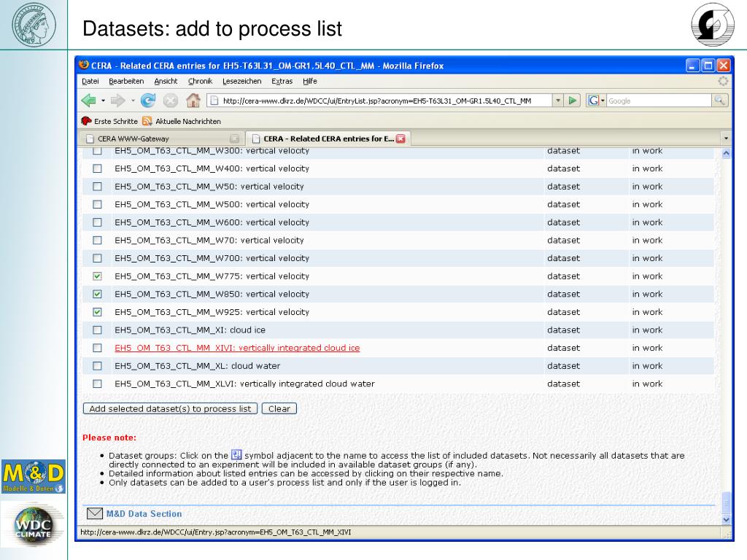This screenshot has width=747, height=560.
Task: Click the envelope icon beside M&D Data Section
Action: coord(94,513)
